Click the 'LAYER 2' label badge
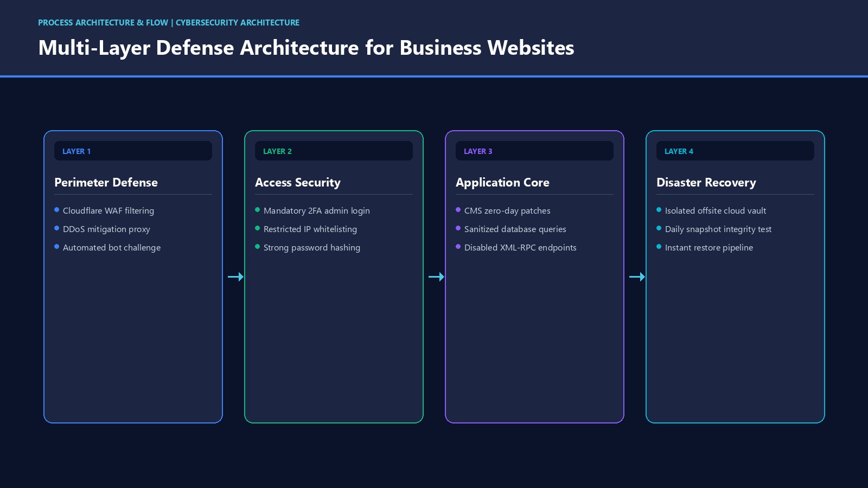The width and height of the screenshot is (868, 488). click(x=334, y=151)
